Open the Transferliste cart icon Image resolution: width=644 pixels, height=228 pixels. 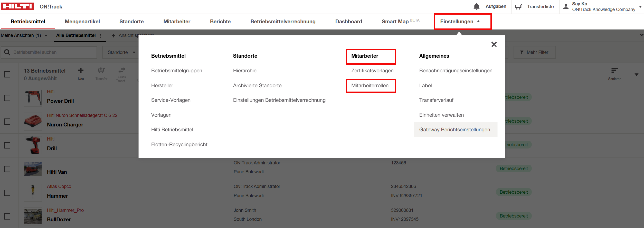(x=519, y=7)
